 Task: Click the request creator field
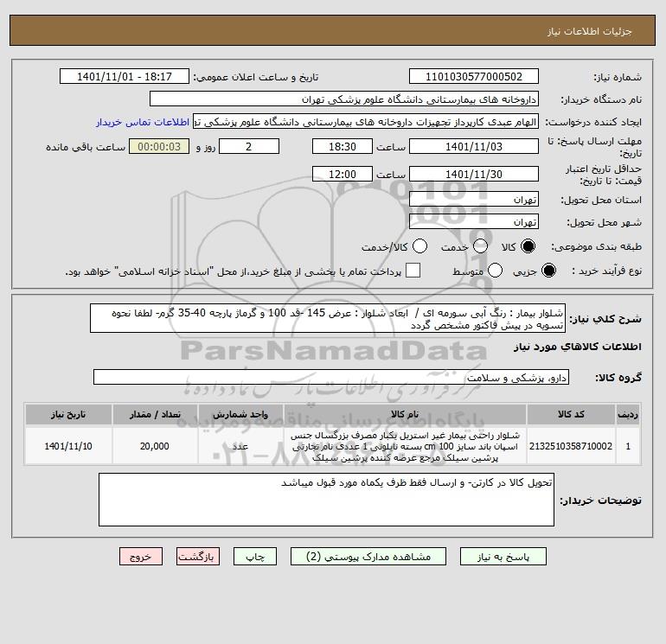[x=366, y=122]
